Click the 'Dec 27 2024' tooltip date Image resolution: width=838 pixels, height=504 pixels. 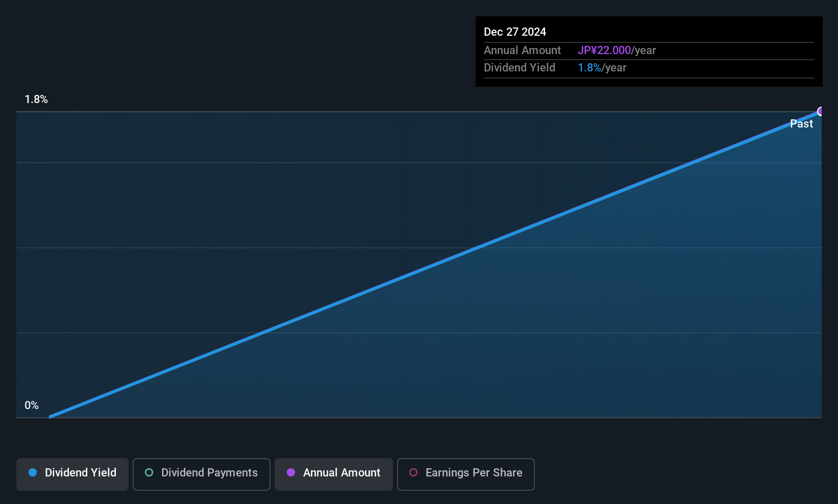coord(515,32)
